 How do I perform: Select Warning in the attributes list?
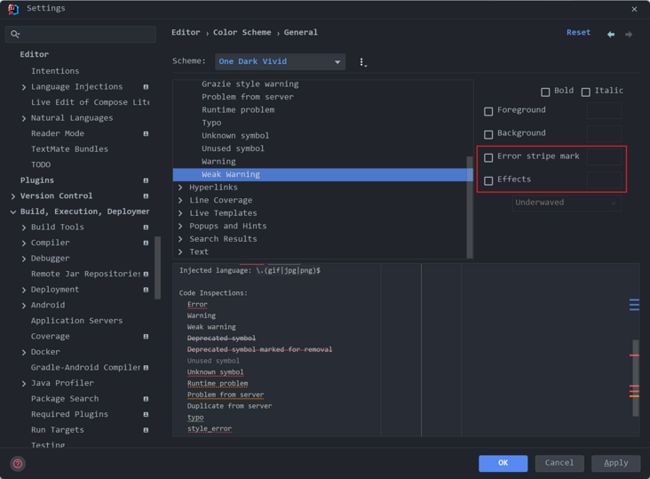point(218,161)
